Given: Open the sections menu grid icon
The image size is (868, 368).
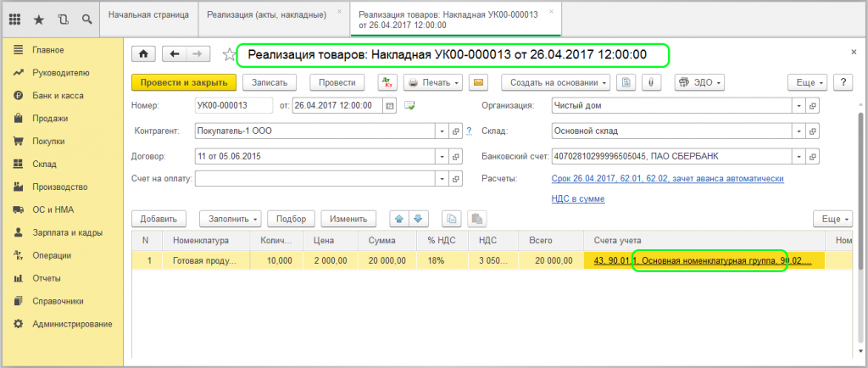Looking at the screenshot, I should (15, 20).
